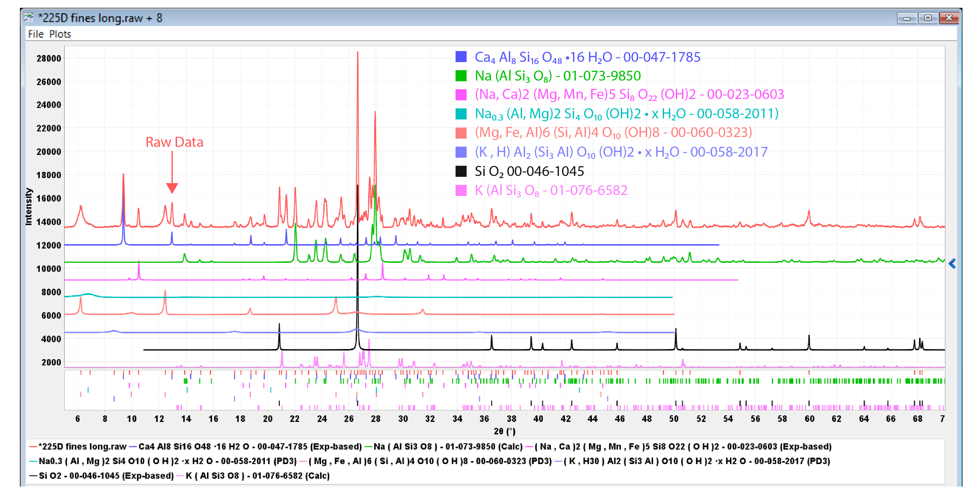Minimize the plot window
This screenshot has width=980, height=498.
(x=907, y=18)
